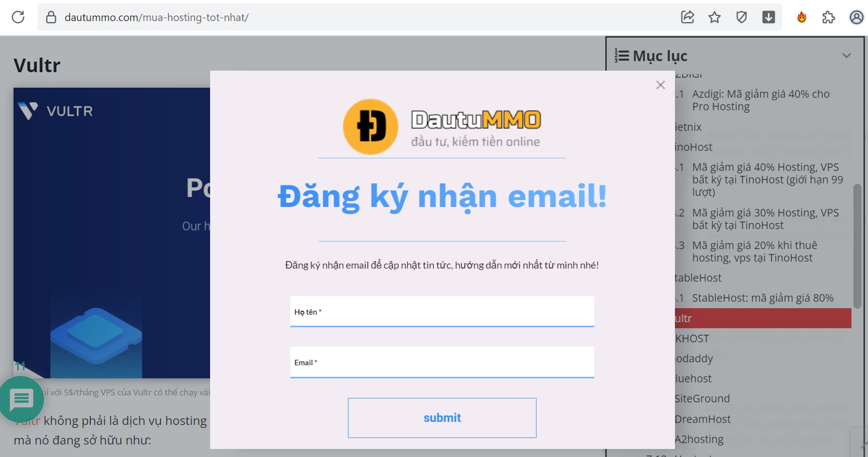Open the green comment chat bubble
Screen dimensions: 868x457
pyautogui.click(x=21, y=399)
